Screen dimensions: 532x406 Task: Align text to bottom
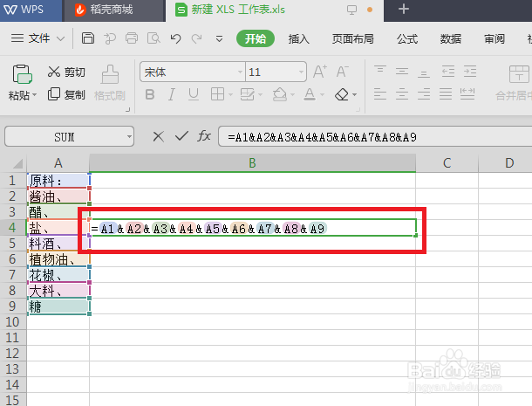pos(424,72)
